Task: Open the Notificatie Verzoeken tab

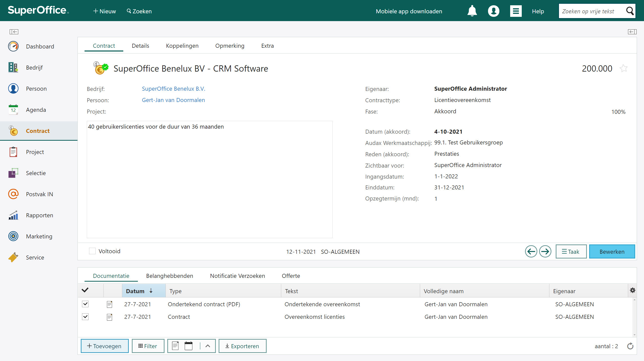Action: pos(237,276)
